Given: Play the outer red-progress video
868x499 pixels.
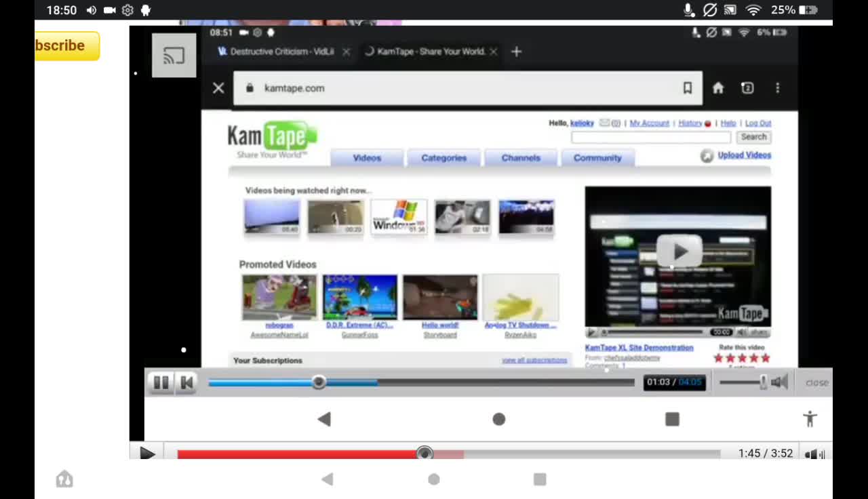Looking at the screenshot, I should (x=147, y=454).
